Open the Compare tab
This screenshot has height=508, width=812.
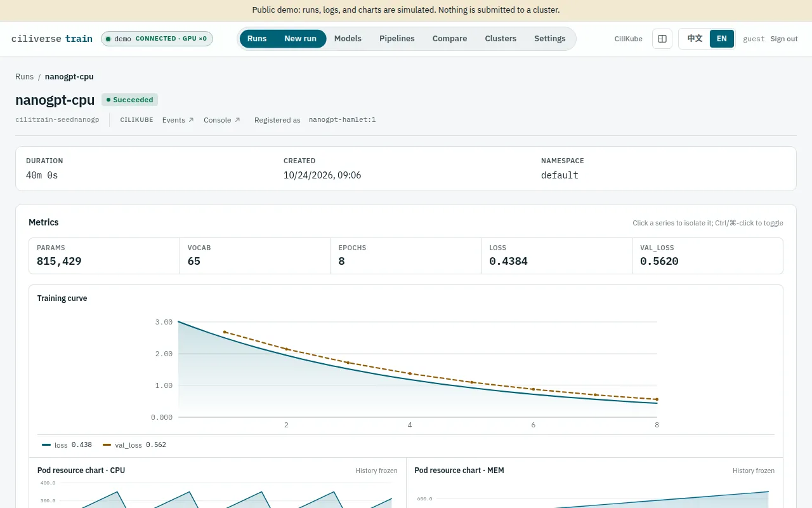click(x=450, y=39)
